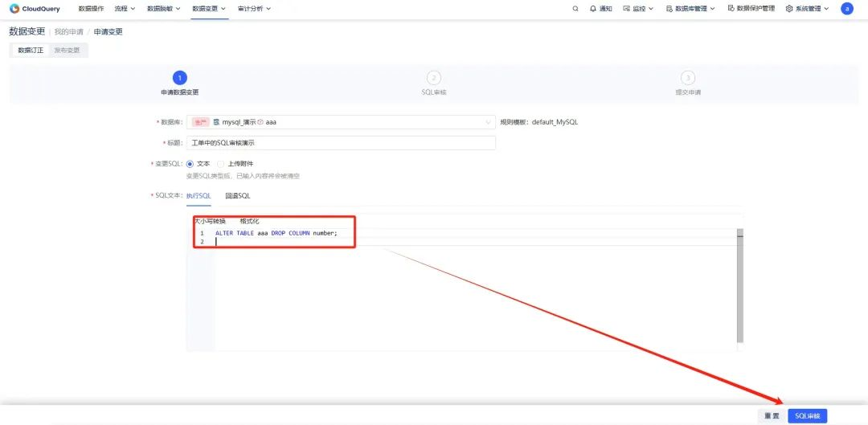Expand the 数据脱敏 menu
Image resolution: width=868 pixels, height=425 pixels.
point(164,9)
